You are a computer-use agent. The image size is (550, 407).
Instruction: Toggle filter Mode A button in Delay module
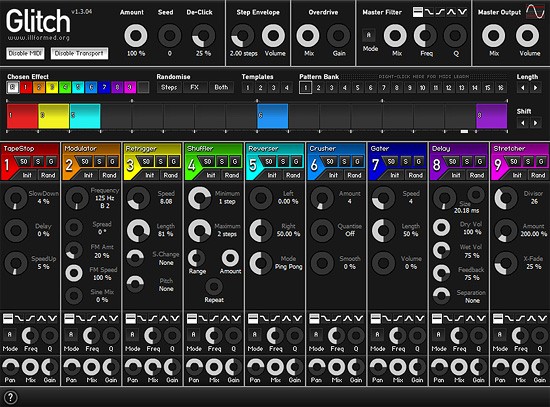(438, 335)
